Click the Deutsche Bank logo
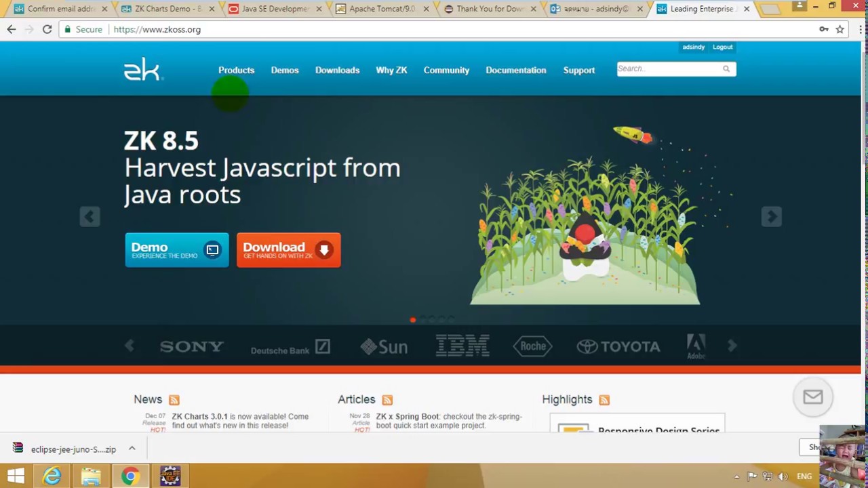This screenshot has height=488, width=868. [290, 348]
